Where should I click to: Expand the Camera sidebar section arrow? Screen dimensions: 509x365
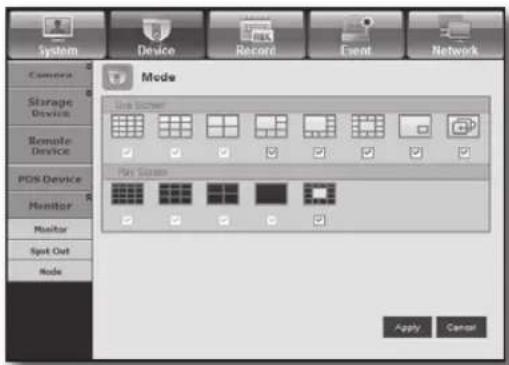pos(89,66)
